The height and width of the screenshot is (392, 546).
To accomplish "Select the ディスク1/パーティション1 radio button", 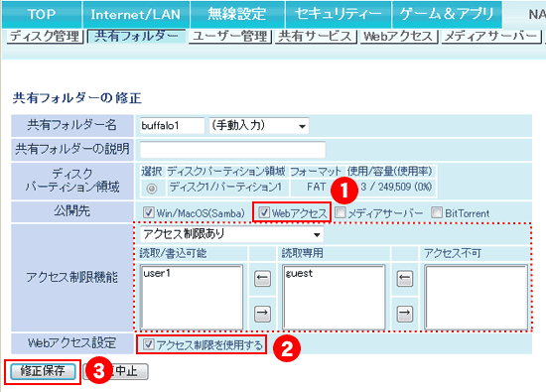I will [152, 189].
